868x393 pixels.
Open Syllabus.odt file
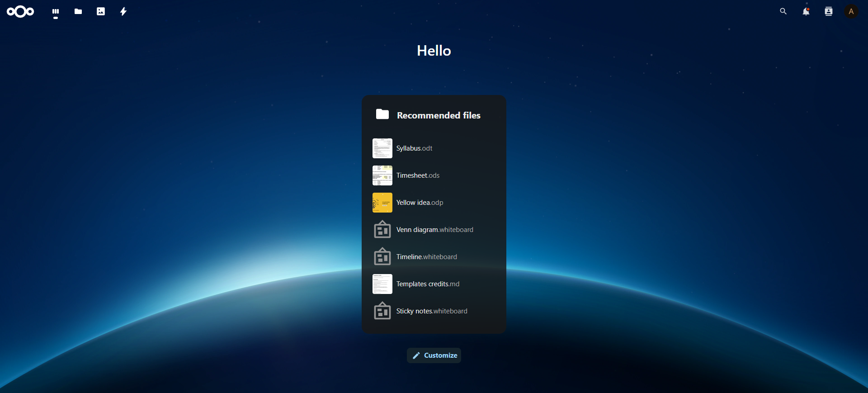tap(414, 148)
